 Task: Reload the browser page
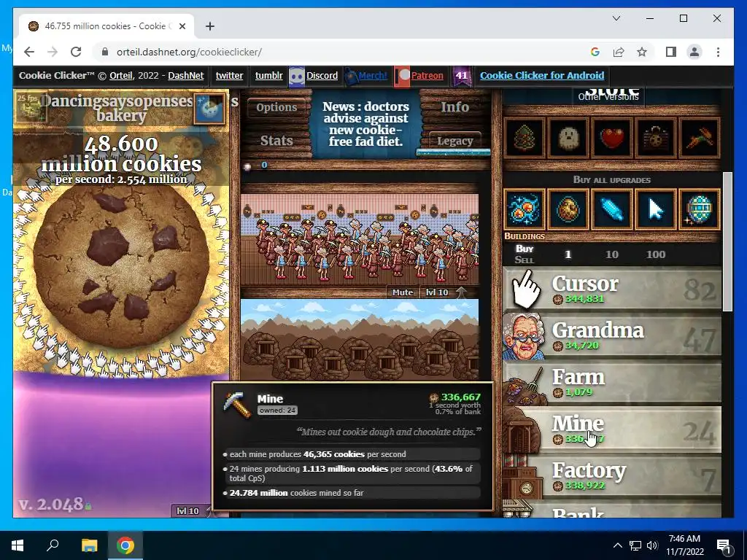coord(76,52)
